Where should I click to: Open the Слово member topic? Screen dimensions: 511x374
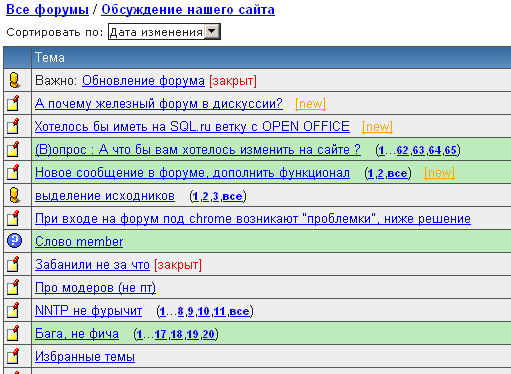point(79,241)
